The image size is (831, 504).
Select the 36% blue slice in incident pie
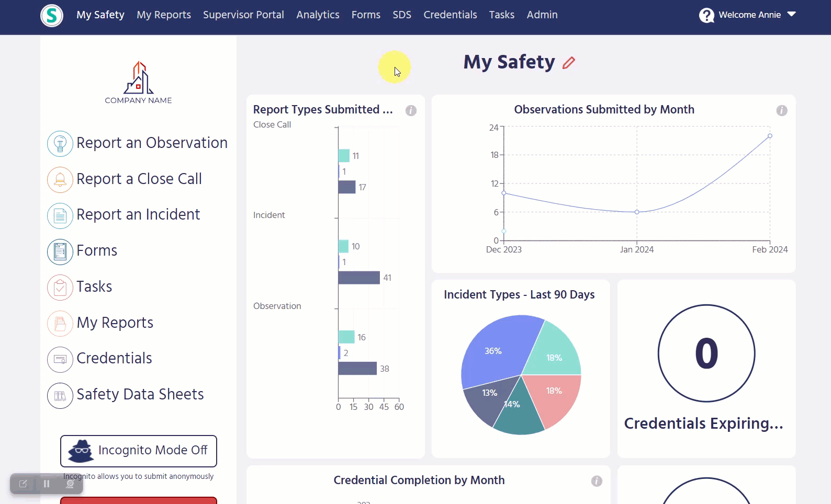(x=495, y=351)
